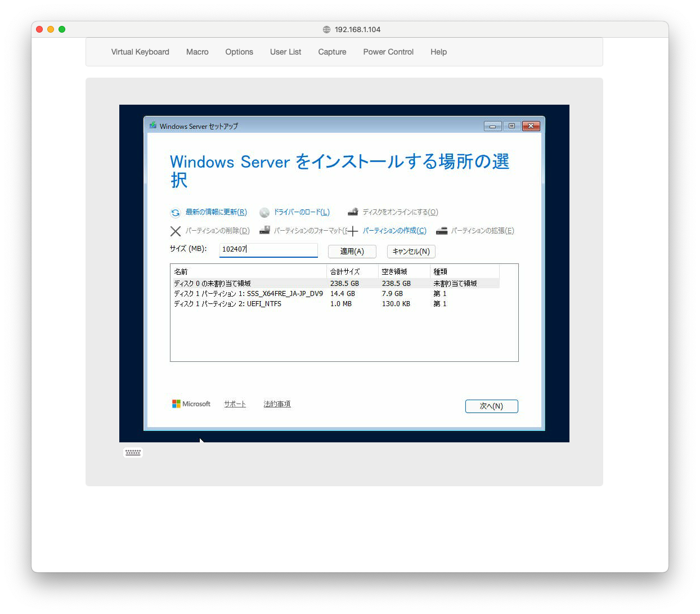This screenshot has height=614, width=700.
Task: Open the Capture menu
Action: 332,52
